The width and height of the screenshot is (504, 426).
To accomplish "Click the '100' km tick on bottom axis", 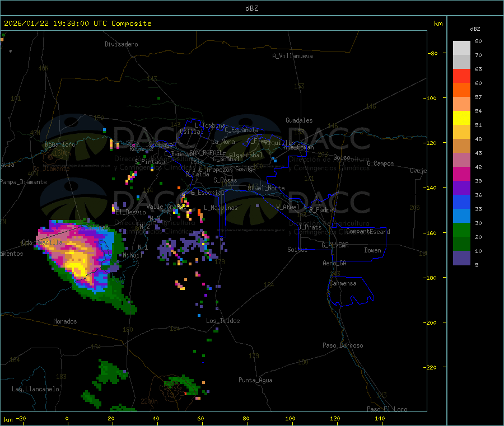I will pyautogui.click(x=290, y=419).
